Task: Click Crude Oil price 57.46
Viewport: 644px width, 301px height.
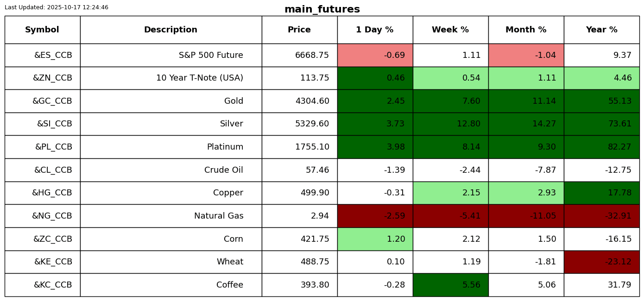Action: coord(317,170)
